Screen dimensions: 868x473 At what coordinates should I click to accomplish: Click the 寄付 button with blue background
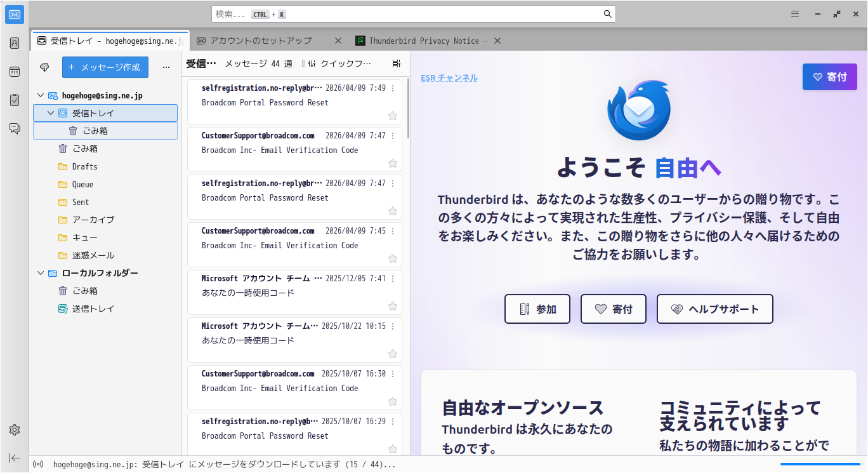tap(830, 77)
